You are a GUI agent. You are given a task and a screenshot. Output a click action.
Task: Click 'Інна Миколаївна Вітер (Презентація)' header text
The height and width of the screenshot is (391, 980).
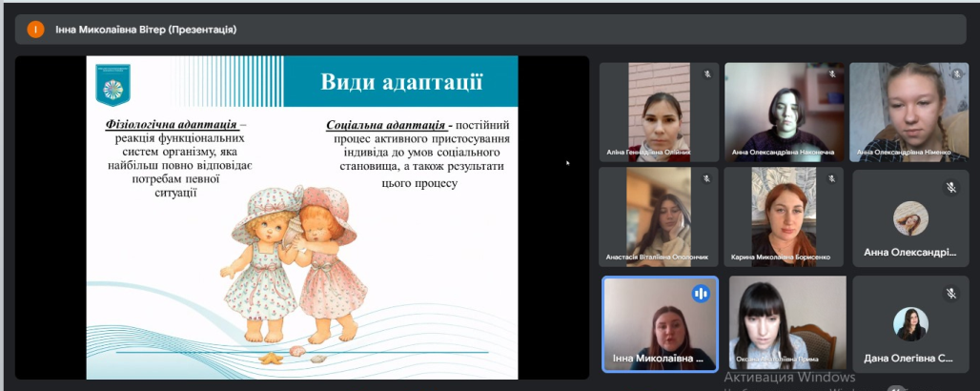pos(146,30)
